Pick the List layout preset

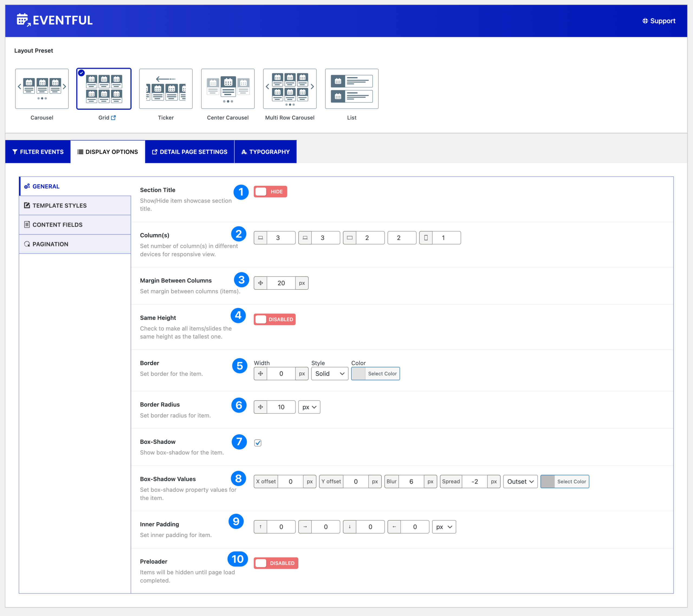(x=352, y=89)
